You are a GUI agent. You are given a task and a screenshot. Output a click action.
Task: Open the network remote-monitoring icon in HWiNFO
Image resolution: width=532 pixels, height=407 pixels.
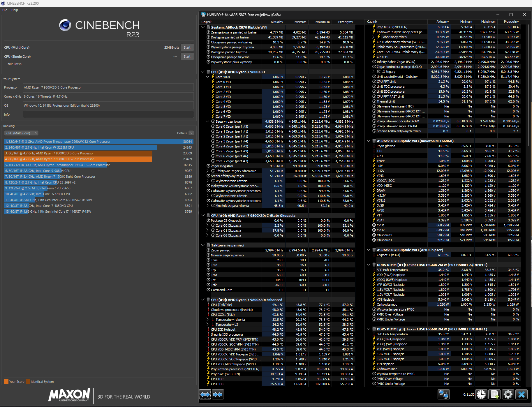point(444,394)
